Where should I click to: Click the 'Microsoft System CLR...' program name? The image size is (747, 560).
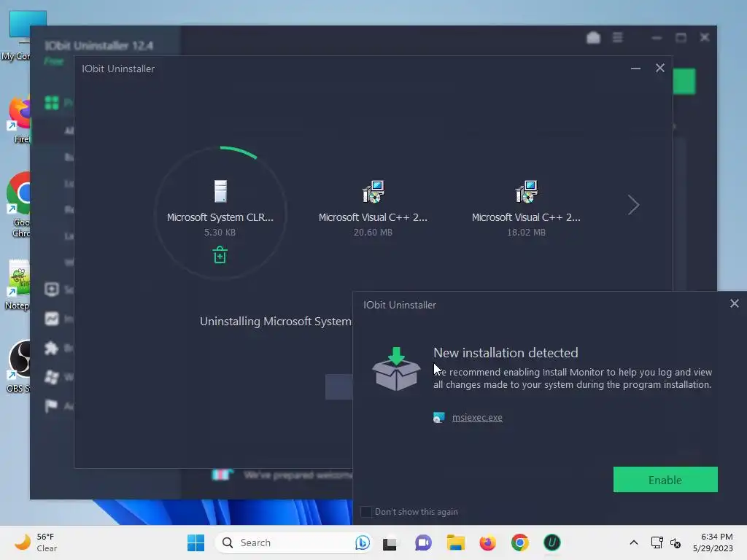click(220, 217)
